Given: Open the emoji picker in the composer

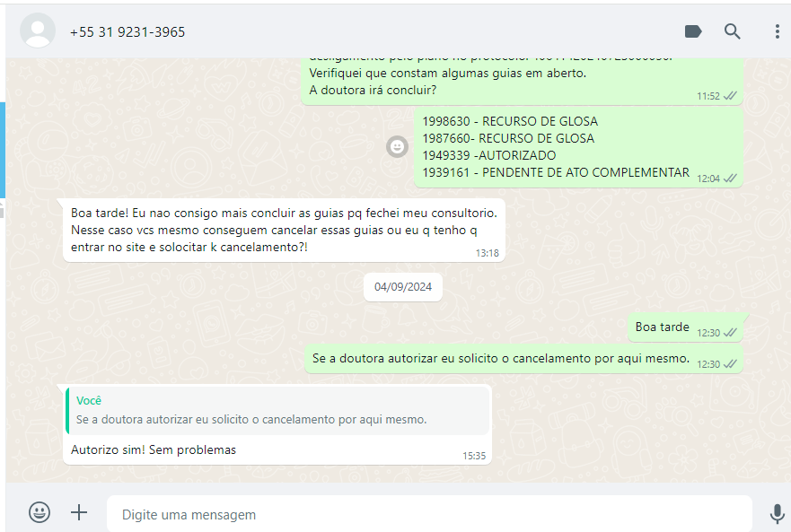Looking at the screenshot, I should coord(40,512).
